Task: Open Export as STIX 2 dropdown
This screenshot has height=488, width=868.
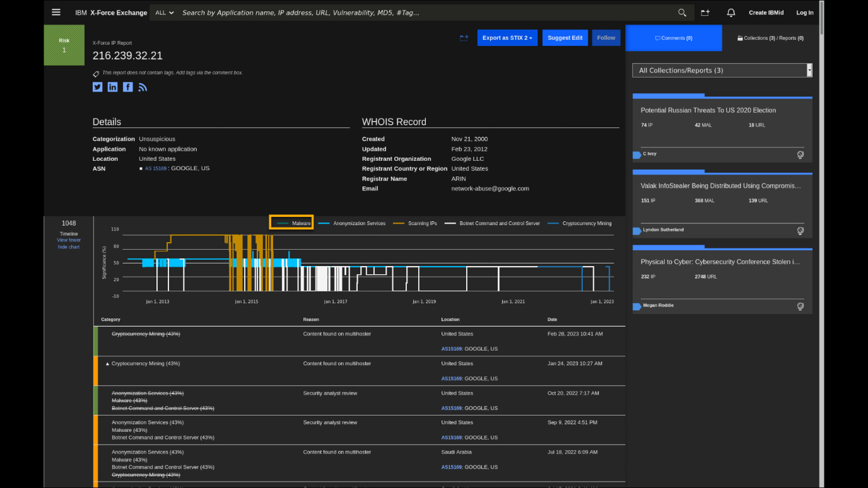Action: pyautogui.click(x=507, y=38)
